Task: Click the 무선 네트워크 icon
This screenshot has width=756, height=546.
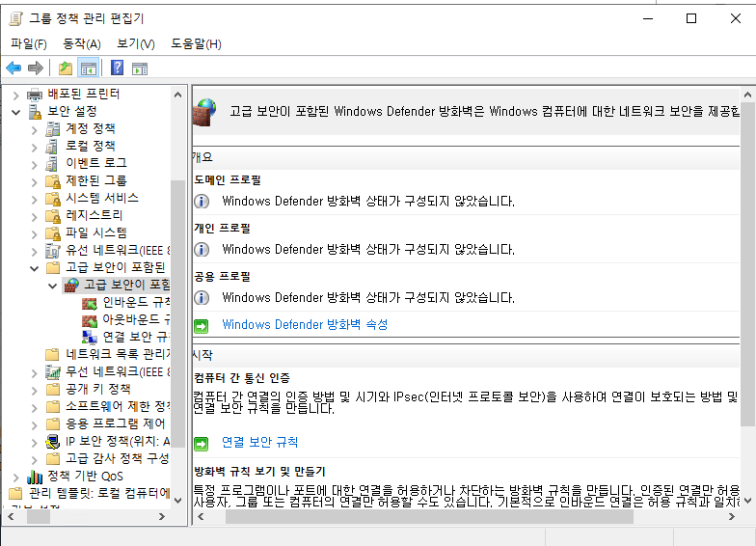Action: (52, 372)
